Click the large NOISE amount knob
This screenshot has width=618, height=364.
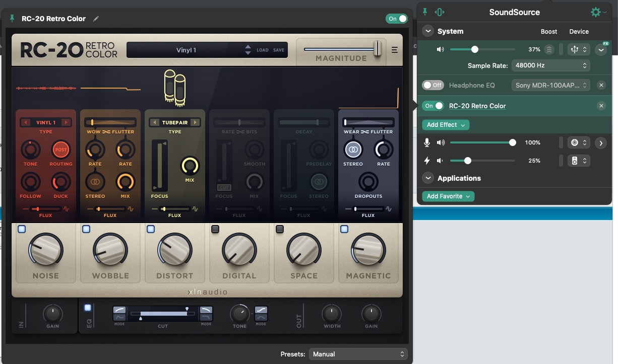[x=46, y=250]
